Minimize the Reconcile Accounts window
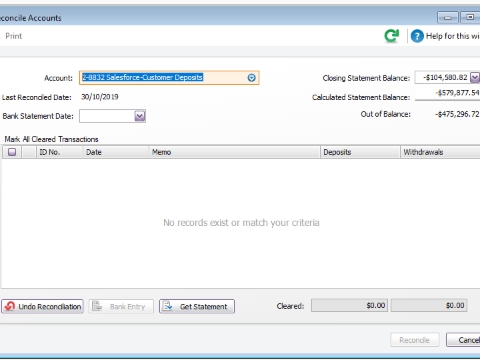Viewport: 480px width, 360px height. click(x=448, y=17)
